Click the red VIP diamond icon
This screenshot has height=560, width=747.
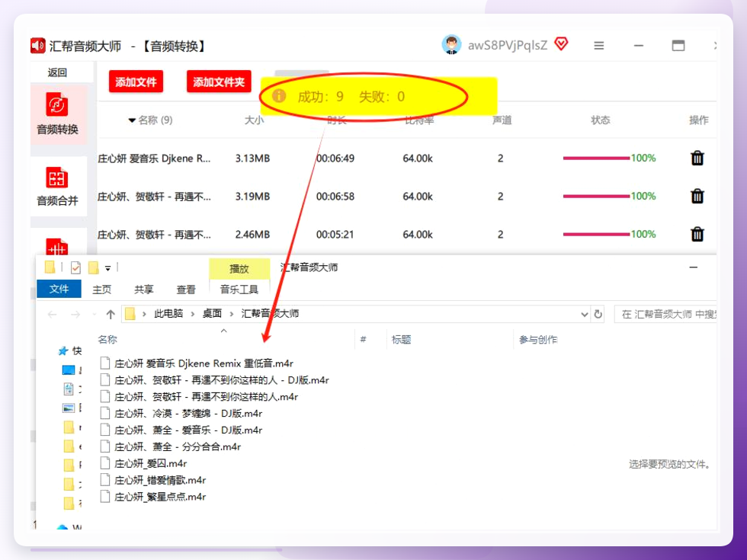tap(561, 44)
